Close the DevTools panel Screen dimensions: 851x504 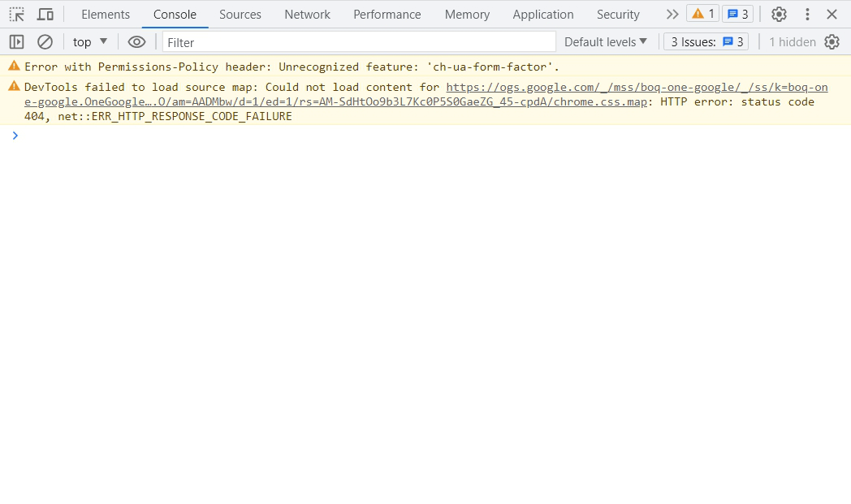(832, 14)
